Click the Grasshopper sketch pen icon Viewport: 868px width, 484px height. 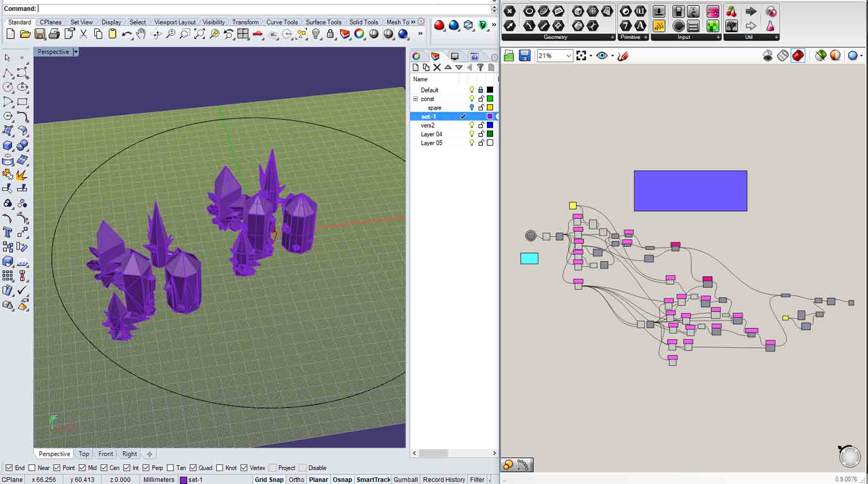click(x=623, y=56)
